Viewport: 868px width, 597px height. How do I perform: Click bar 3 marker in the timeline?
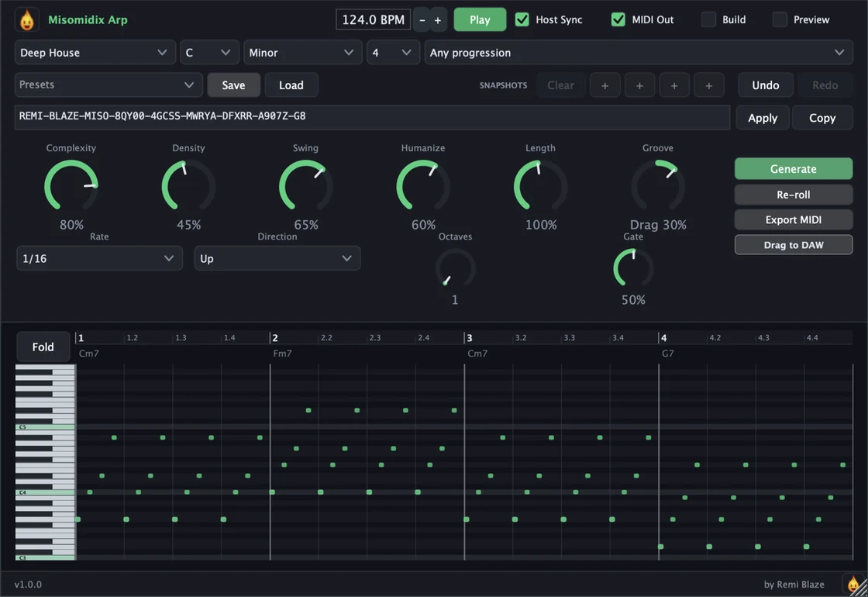pos(470,338)
